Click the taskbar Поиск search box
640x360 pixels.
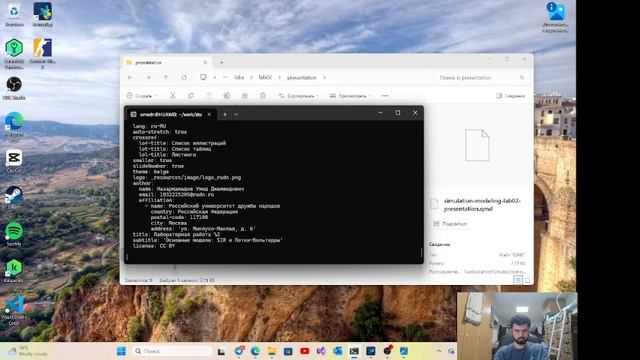click(x=173, y=351)
